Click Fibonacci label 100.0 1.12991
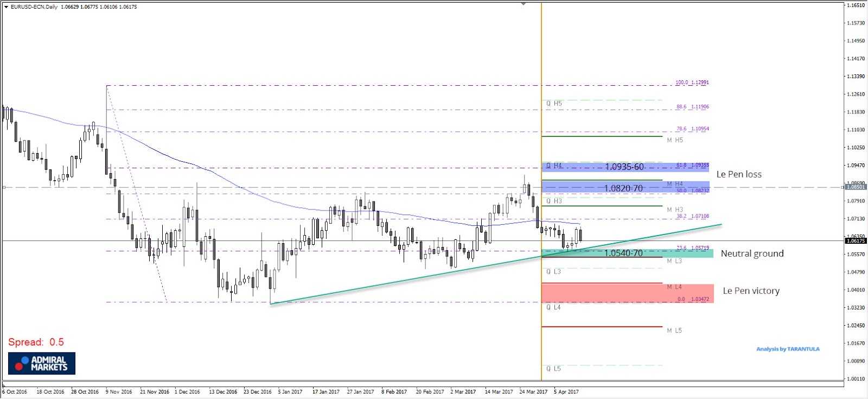 tap(692, 83)
